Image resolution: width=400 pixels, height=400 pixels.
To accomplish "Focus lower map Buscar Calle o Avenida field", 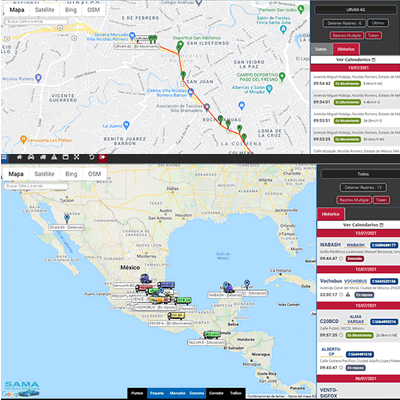I will (36, 186).
